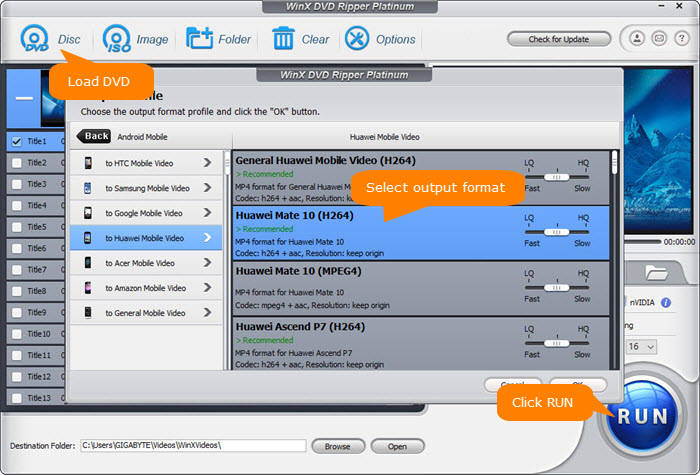Click the user account icon
Viewport: 700px width, 475px height.
pos(637,38)
